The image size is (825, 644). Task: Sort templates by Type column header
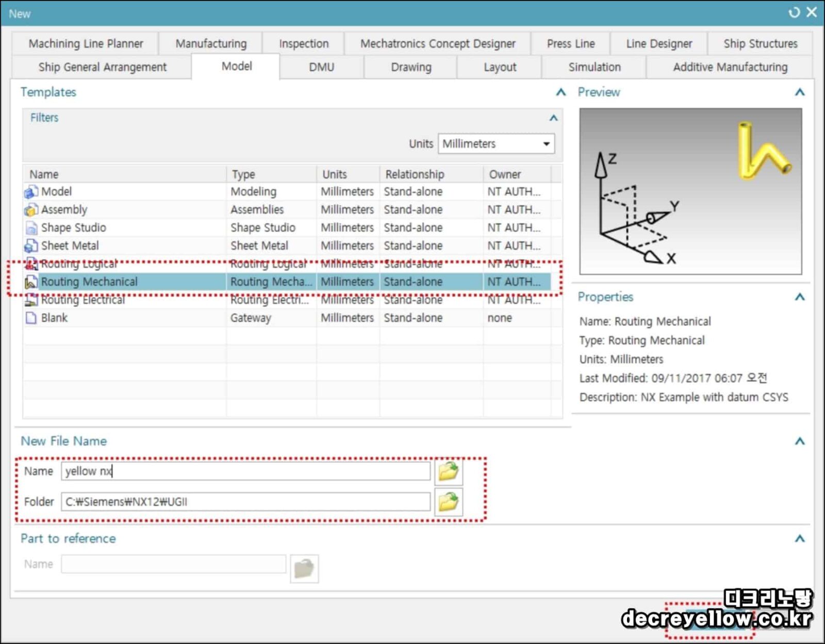point(271,174)
